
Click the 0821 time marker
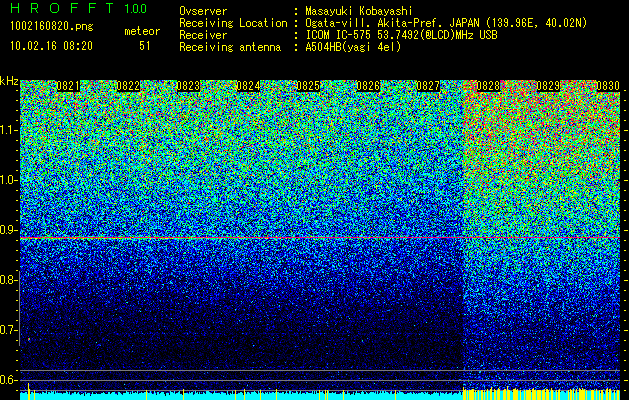pyautogui.click(x=68, y=86)
